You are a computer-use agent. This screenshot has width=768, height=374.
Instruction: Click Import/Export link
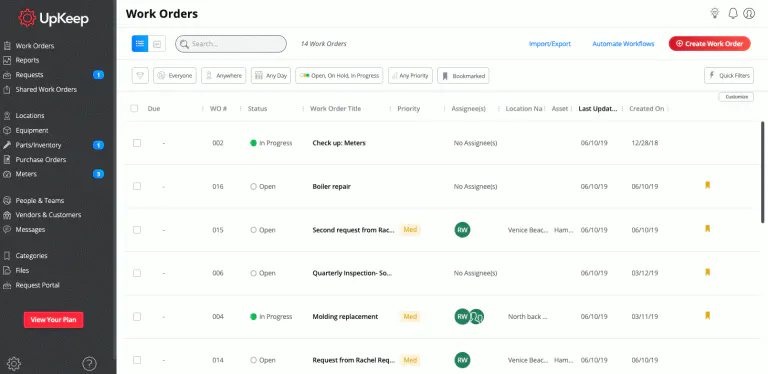click(x=550, y=44)
